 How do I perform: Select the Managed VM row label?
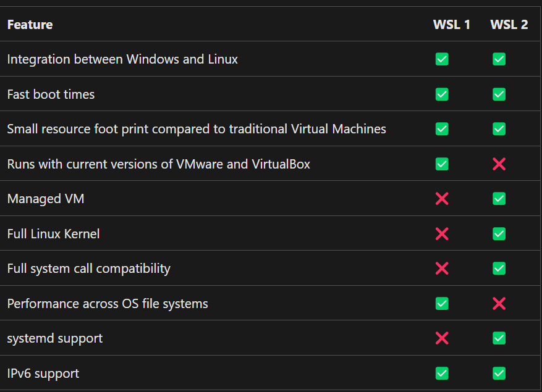(46, 199)
